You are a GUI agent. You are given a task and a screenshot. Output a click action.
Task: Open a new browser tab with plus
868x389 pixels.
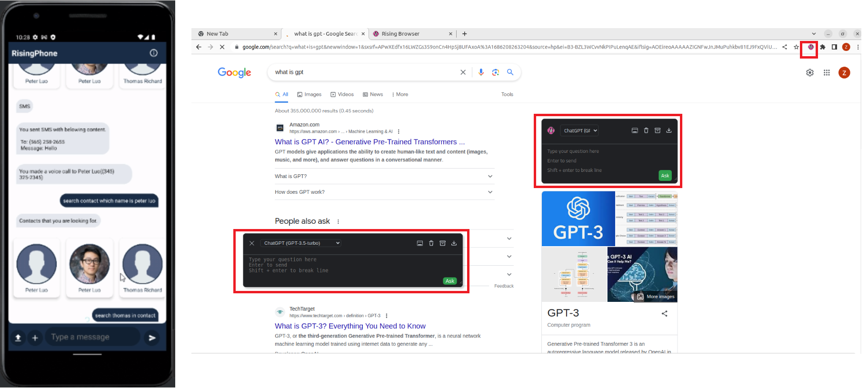click(x=464, y=34)
